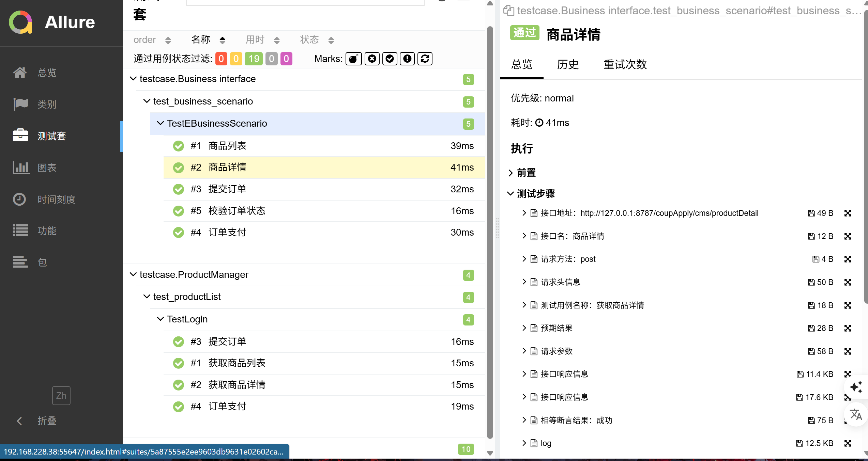Open the 类别 categories flag icon

pyautogui.click(x=20, y=104)
